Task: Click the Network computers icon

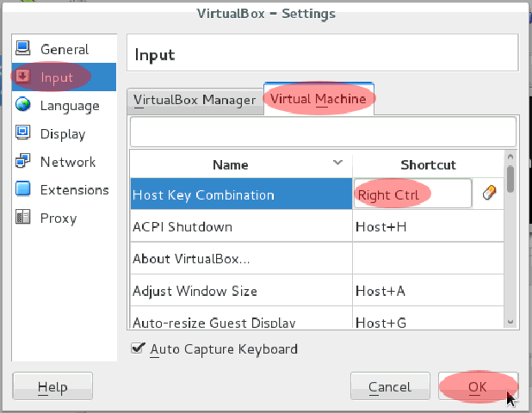Action: [x=22, y=161]
